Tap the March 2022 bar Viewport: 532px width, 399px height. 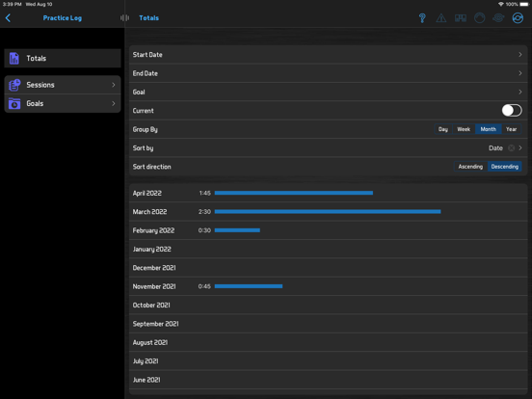[x=328, y=212]
